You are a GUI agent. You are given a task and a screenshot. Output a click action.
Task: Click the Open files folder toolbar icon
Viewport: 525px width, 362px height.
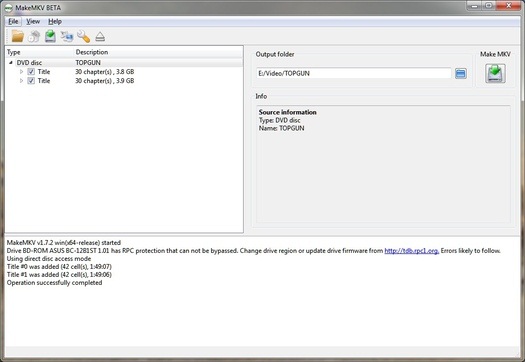[17, 36]
